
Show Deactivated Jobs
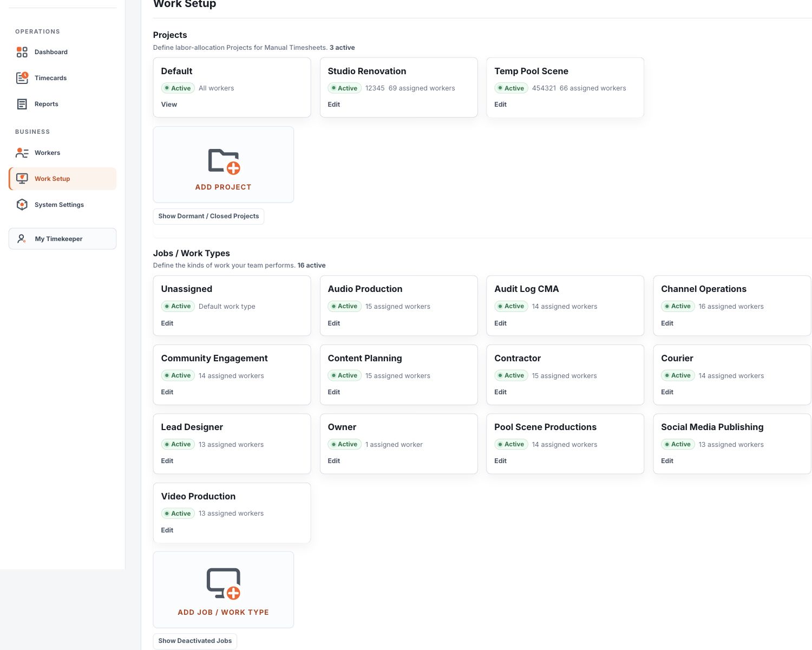click(195, 641)
